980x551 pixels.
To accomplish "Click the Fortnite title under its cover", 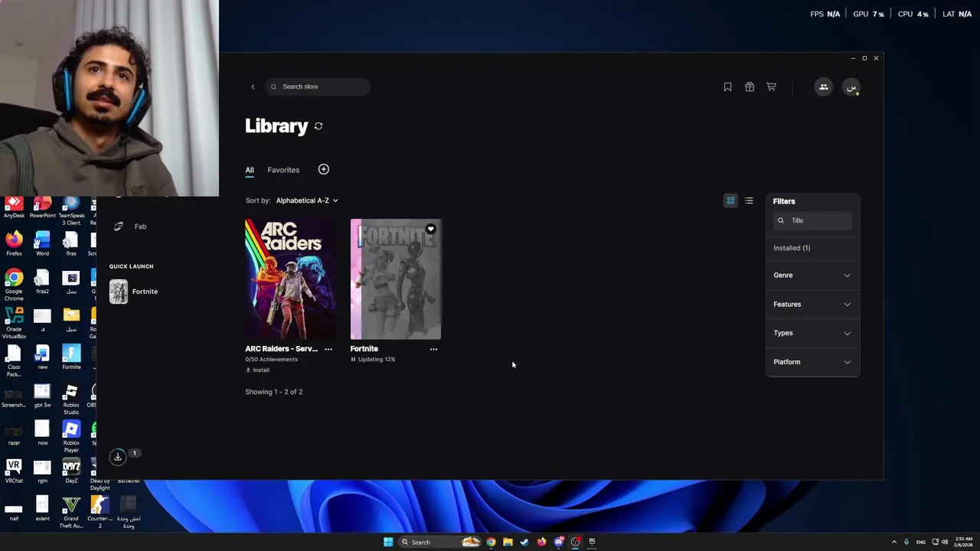I will [x=364, y=349].
